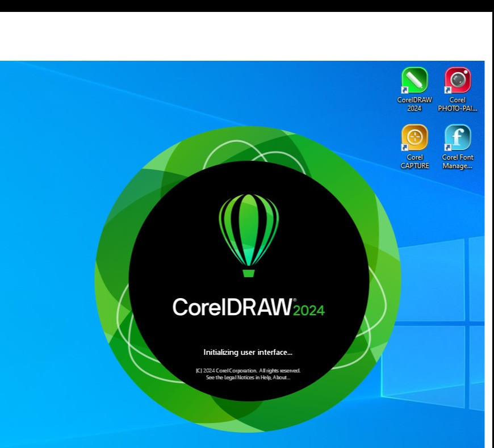
Task: Click the CorelDRAW wordmark on the splash screen
Action: pyautogui.click(x=232, y=307)
